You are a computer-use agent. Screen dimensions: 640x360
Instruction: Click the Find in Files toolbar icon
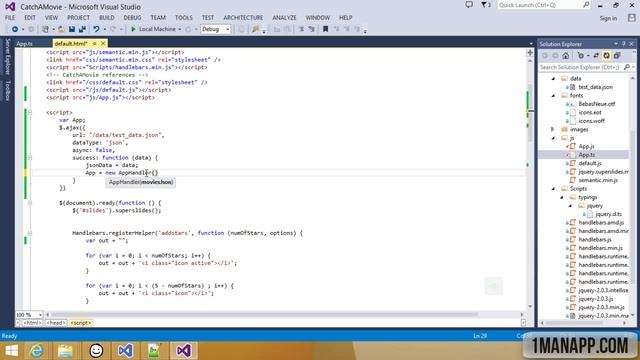point(256,29)
